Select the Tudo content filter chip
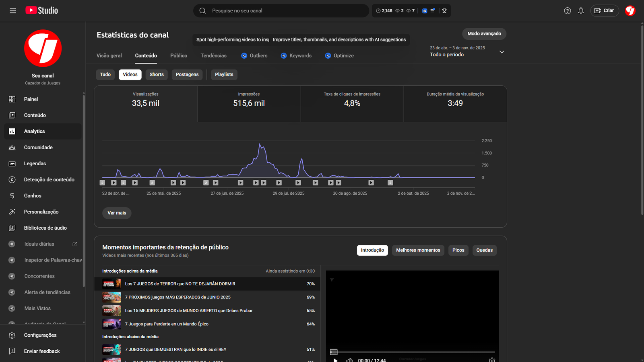The image size is (644, 362). coord(105,75)
